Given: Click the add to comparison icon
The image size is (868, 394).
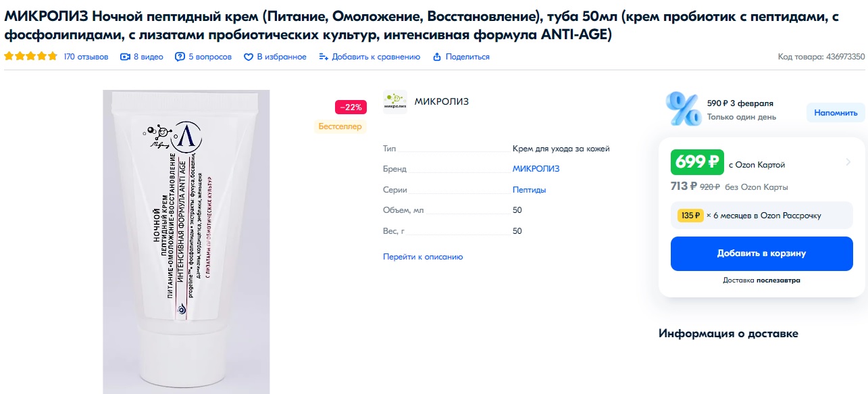Looking at the screenshot, I should 324,57.
